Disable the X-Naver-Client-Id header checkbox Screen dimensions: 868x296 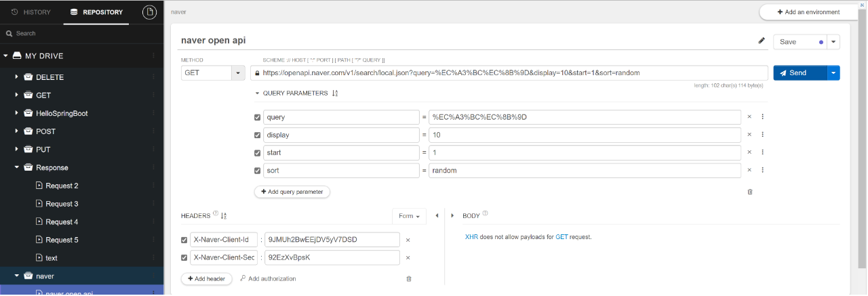click(184, 240)
